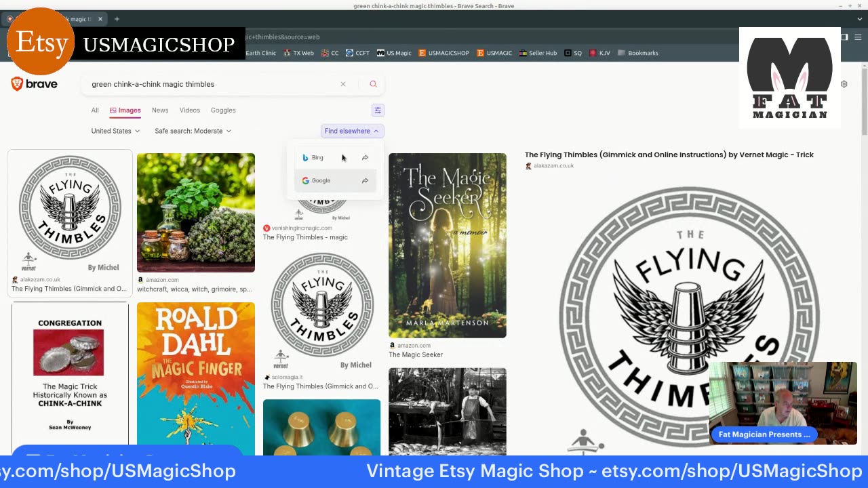This screenshot has height=488, width=868.
Task: Open the TX Web bookmark
Action: [x=299, y=53]
